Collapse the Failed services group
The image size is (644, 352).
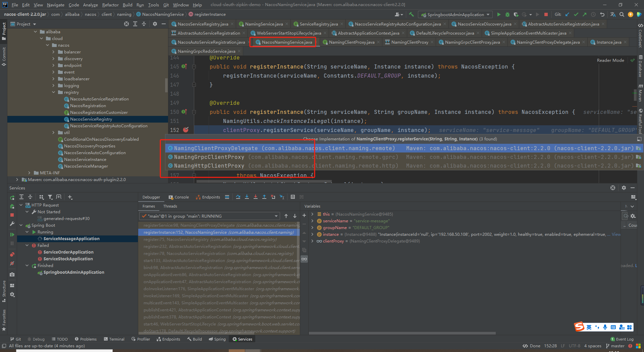coord(27,246)
